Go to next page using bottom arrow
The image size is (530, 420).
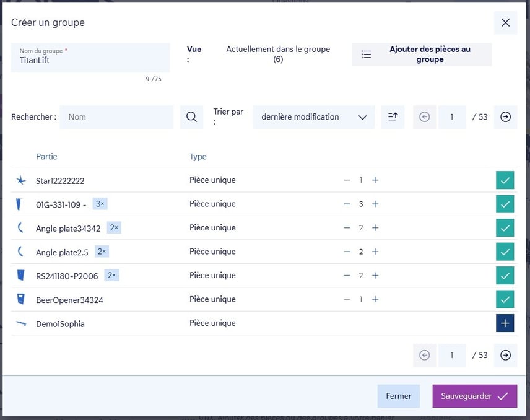(505, 355)
